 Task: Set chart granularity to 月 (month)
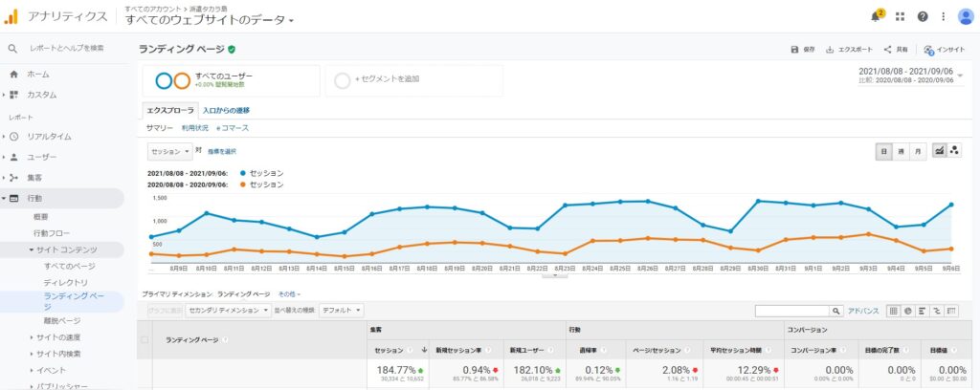point(917,151)
